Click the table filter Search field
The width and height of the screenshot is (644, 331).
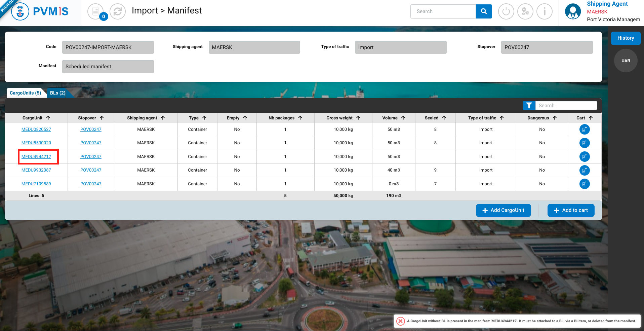click(x=566, y=106)
